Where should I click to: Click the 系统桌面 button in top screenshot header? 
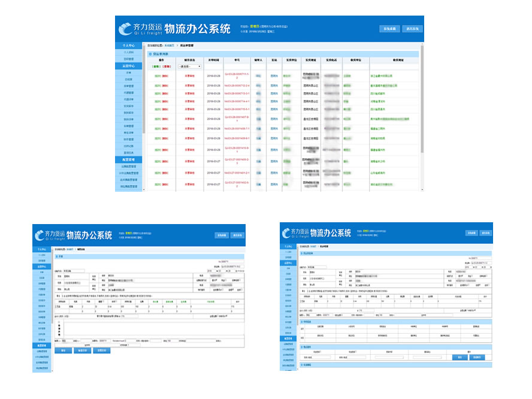pos(389,29)
